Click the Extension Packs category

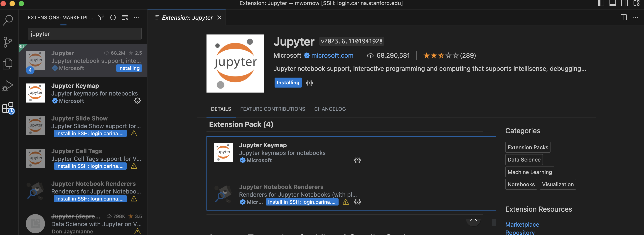click(x=528, y=147)
